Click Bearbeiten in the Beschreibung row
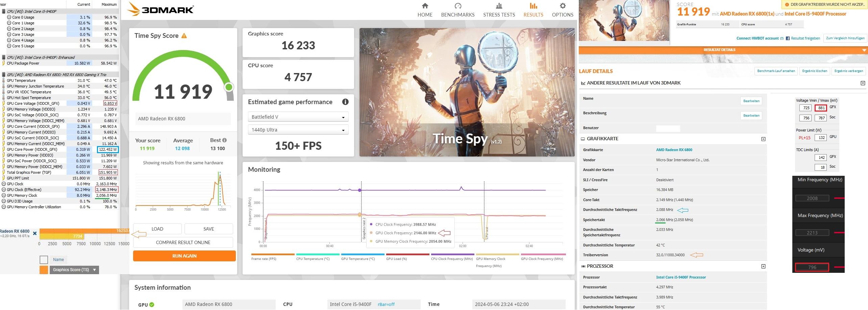The width and height of the screenshot is (868, 310). click(751, 116)
